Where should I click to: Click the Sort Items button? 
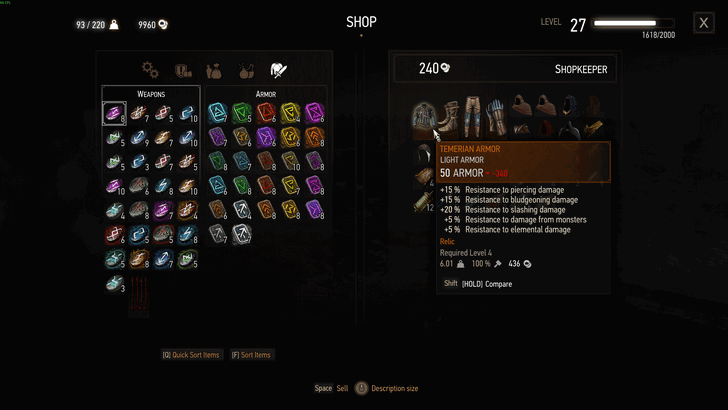tap(251, 355)
